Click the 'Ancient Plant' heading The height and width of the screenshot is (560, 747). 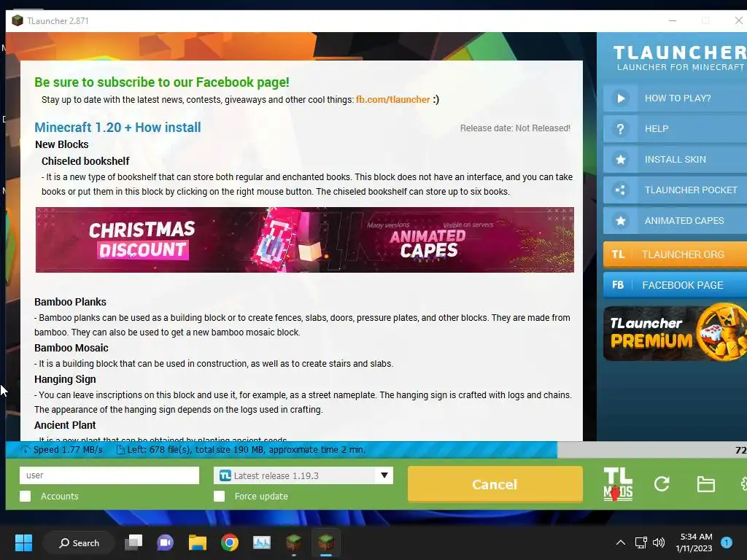[x=65, y=425]
